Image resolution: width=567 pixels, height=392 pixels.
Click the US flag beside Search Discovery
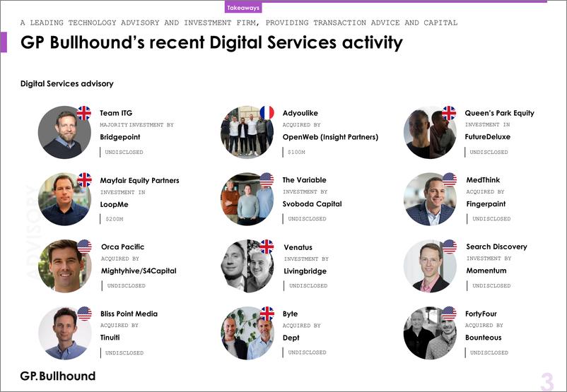tap(450, 247)
